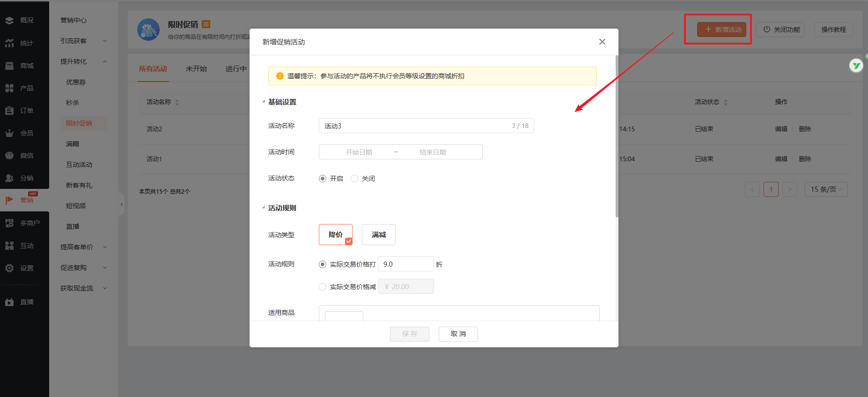
Task: Click the 概况 overview icon in sidebar
Action: click(9, 21)
